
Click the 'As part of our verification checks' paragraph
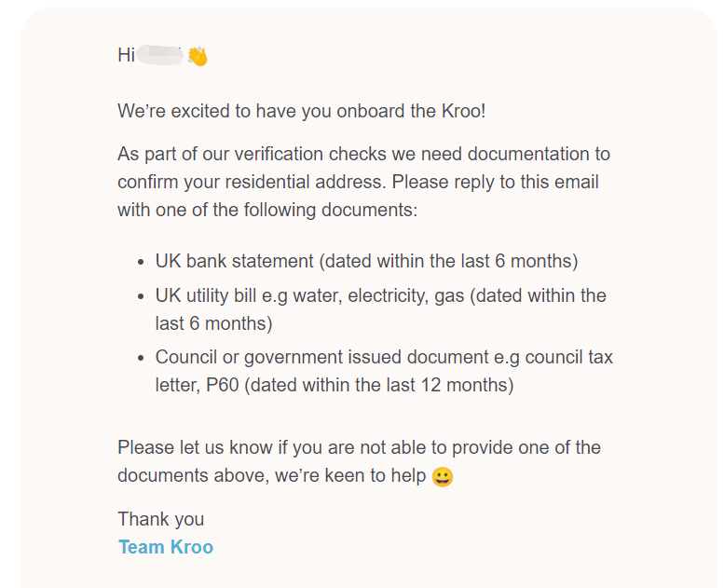tap(363, 182)
